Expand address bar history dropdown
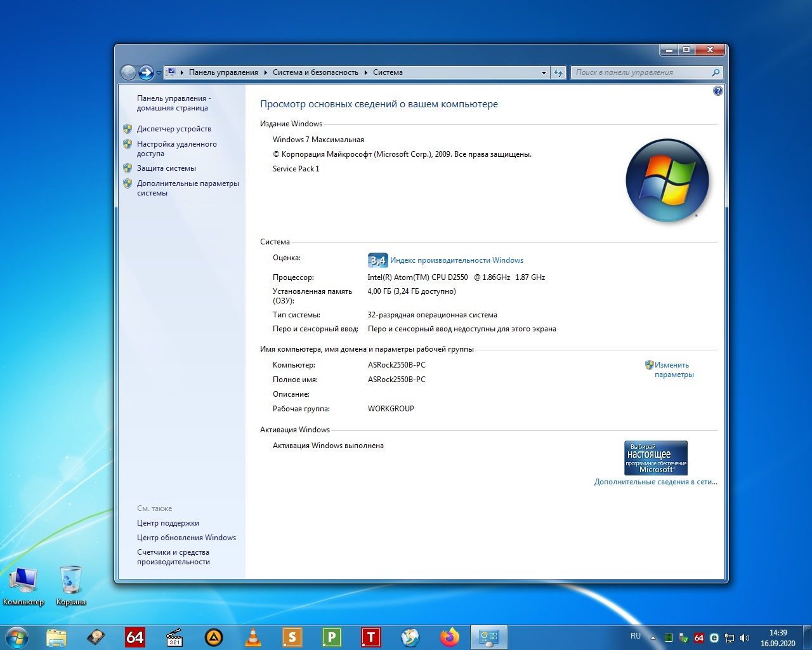Image resolution: width=812 pixels, height=650 pixels. (544, 72)
